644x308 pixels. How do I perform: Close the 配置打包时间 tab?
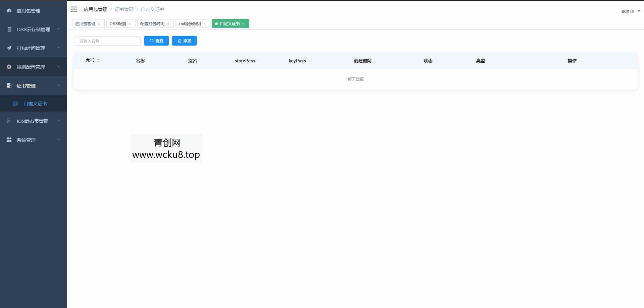168,24
